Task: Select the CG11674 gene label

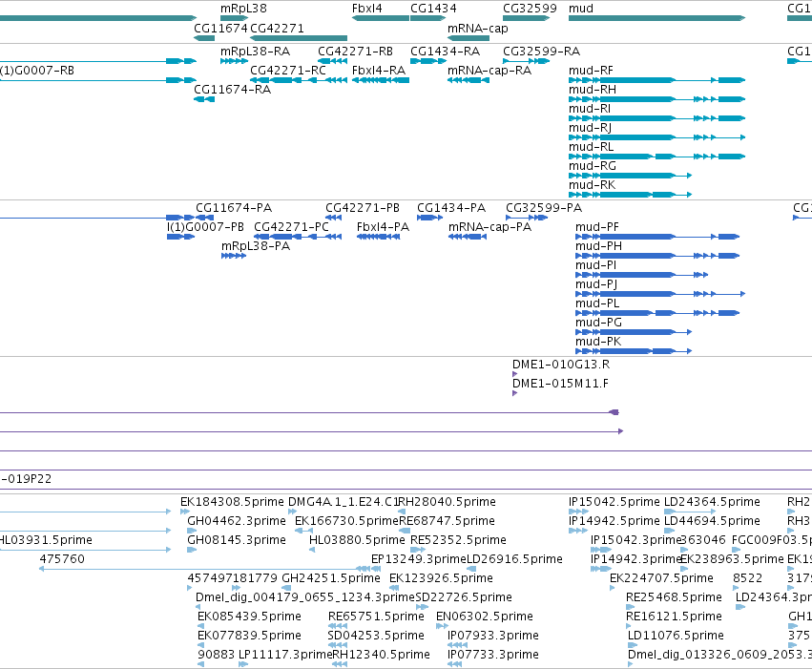Action: pos(220,28)
